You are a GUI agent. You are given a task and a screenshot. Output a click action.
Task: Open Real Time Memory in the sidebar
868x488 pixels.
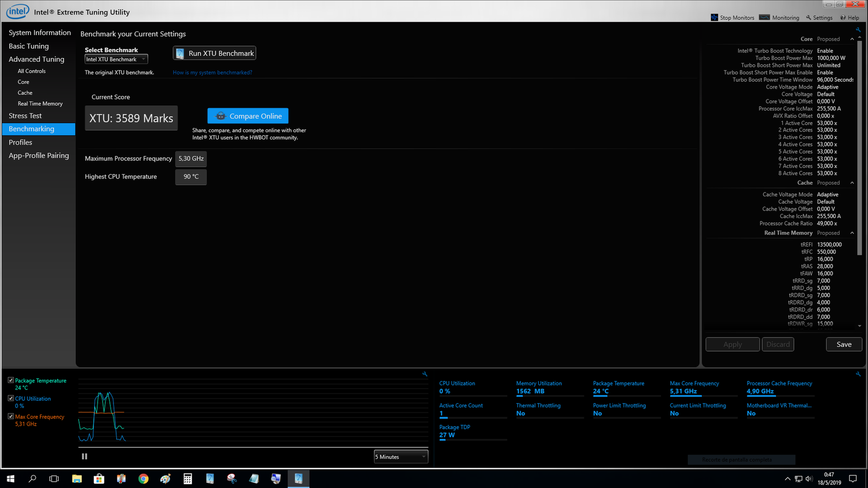point(40,103)
